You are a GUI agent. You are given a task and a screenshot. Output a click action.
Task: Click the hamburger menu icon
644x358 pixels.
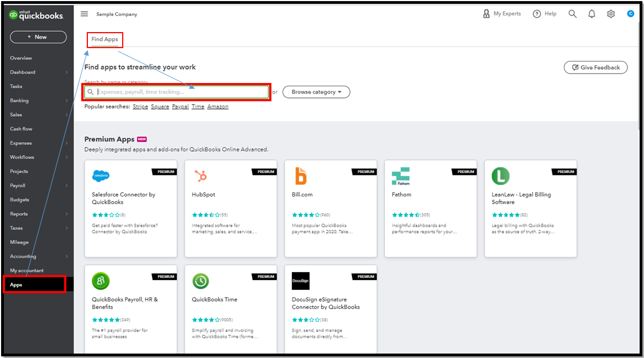[84, 14]
